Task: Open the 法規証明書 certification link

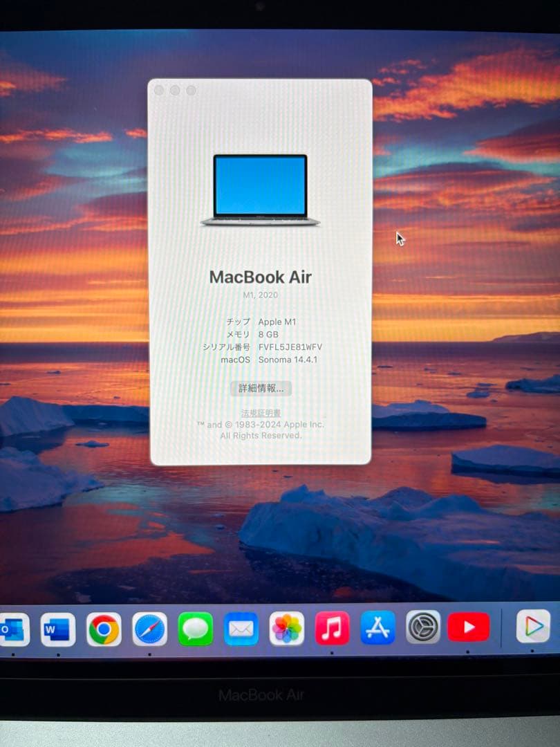Action: 261,412
